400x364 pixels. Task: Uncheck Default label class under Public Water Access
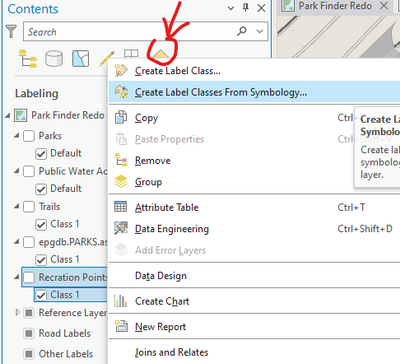click(41, 189)
